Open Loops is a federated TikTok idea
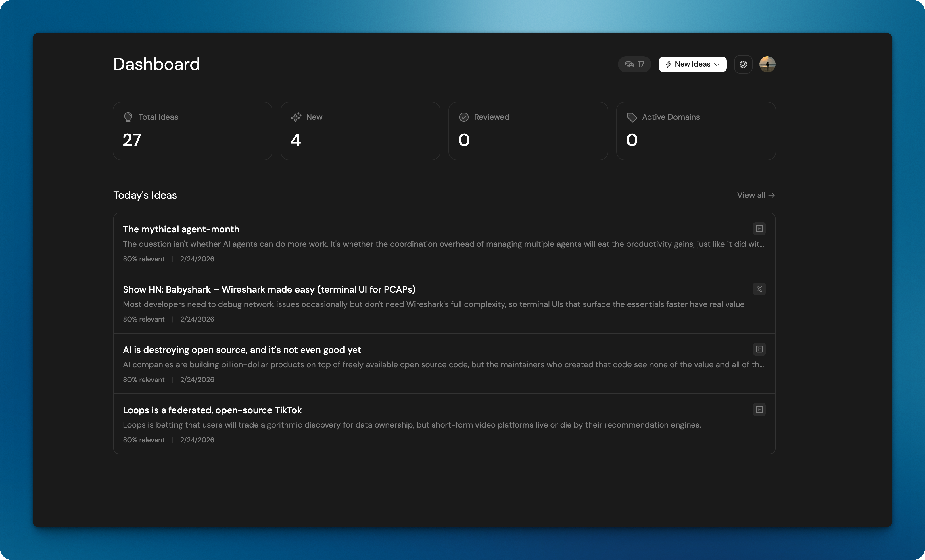This screenshot has height=560, width=925. click(x=212, y=410)
